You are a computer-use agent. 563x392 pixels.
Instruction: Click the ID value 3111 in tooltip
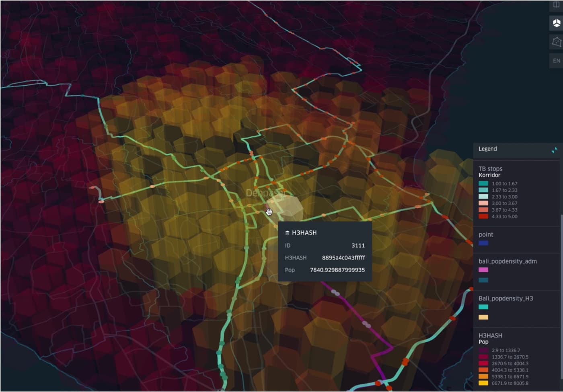click(358, 245)
